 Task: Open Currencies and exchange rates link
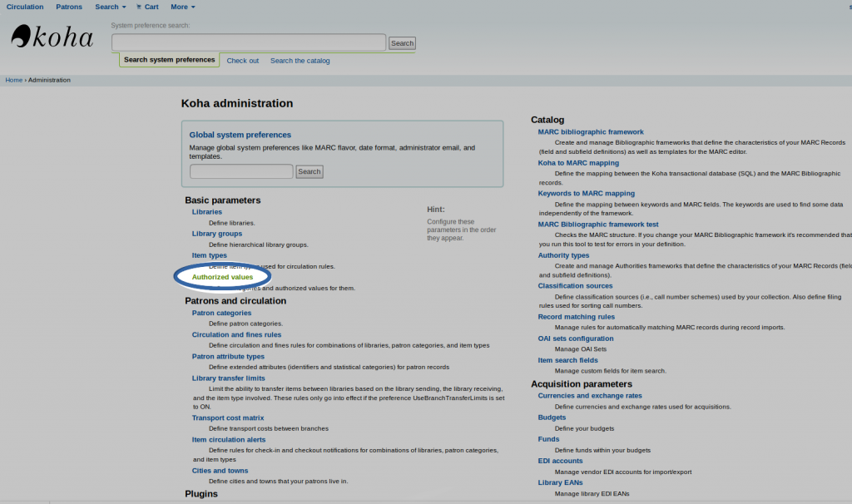pyautogui.click(x=590, y=396)
